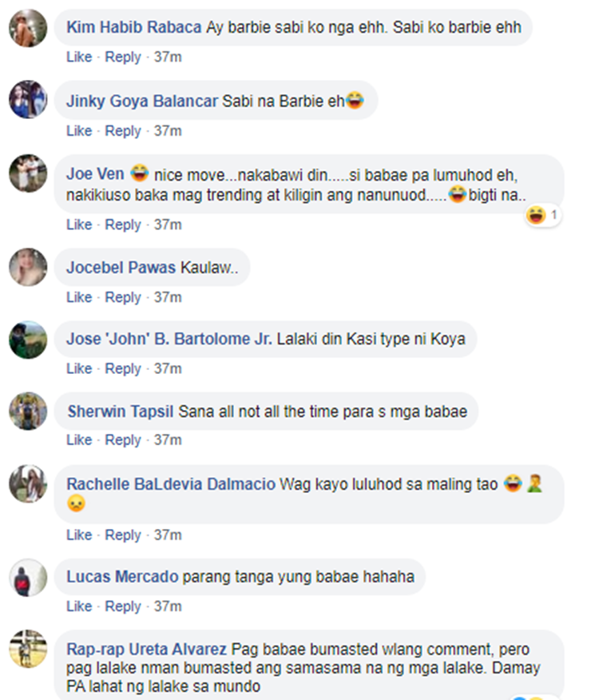The height and width of the screenshot is (700, 599).
Task: Reply to Jocebel Pawas's comment
Action: 123,297
